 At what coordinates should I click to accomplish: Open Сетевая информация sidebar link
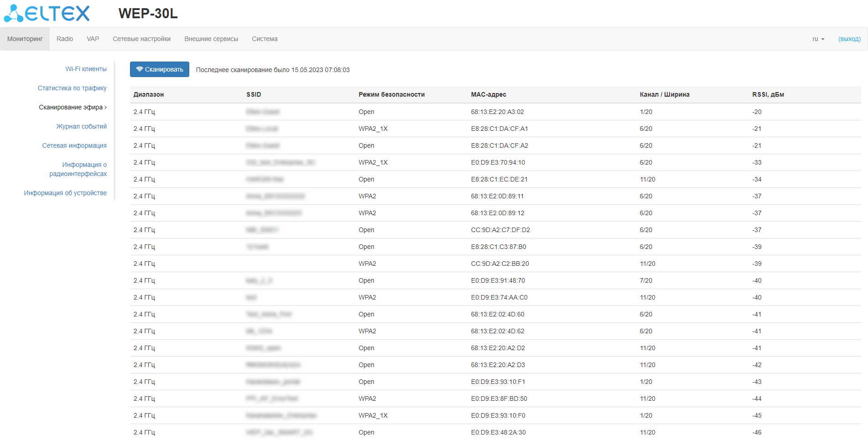[x=74, y=145]
